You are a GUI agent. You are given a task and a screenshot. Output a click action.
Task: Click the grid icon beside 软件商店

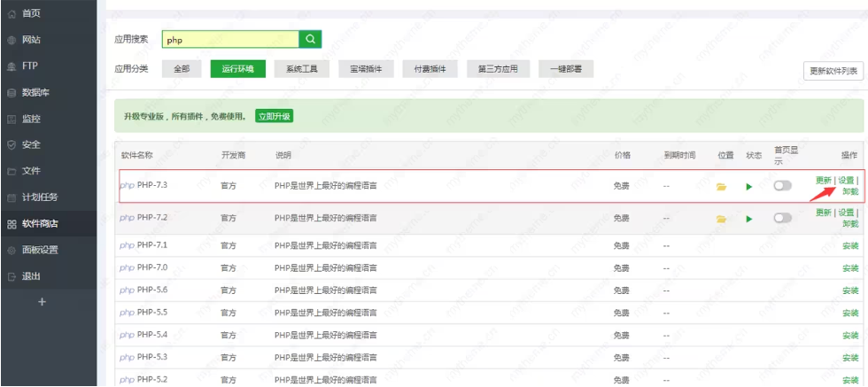pyautogui.click(x=12, y=224)
